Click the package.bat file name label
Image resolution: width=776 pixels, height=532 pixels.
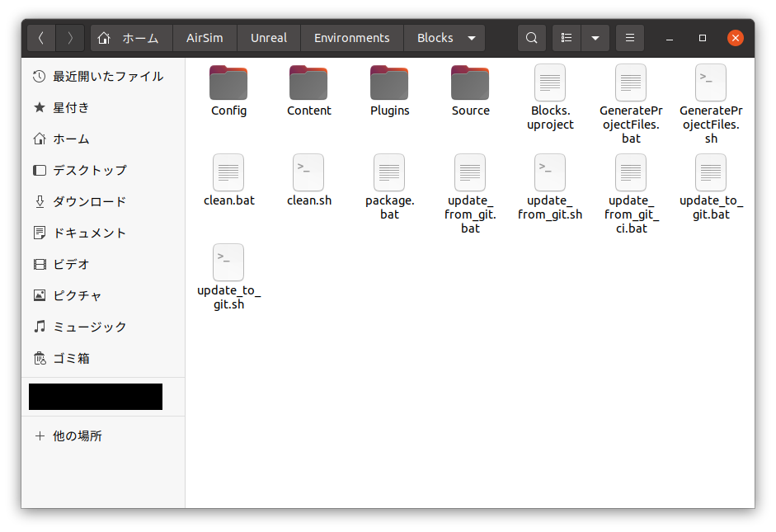[390, 207]
